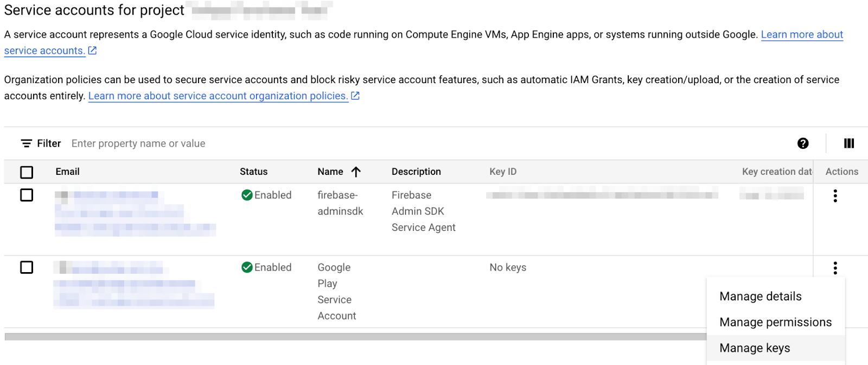Click external link icon after 'organization policies.'
The image size is (868, 365).
(x=355, y=96)
